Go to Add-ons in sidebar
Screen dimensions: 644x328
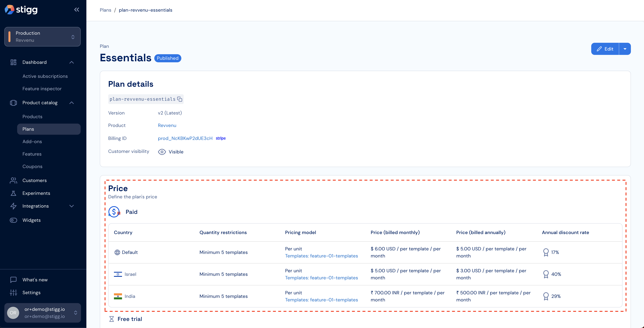click(x=32, y=141)
